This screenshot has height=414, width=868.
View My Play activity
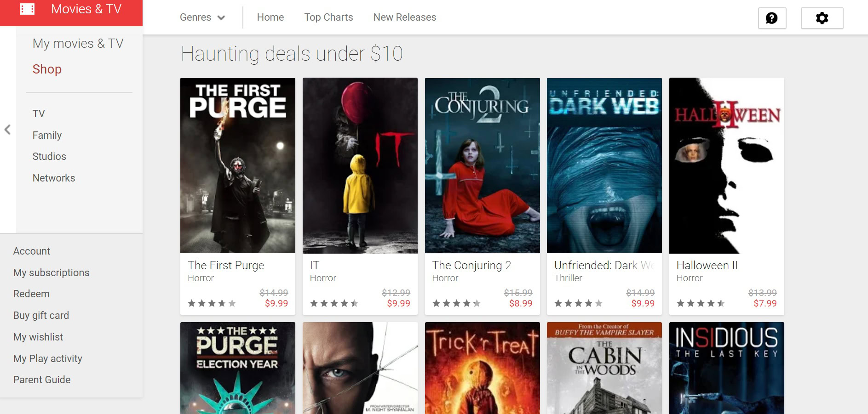(48, 358)
